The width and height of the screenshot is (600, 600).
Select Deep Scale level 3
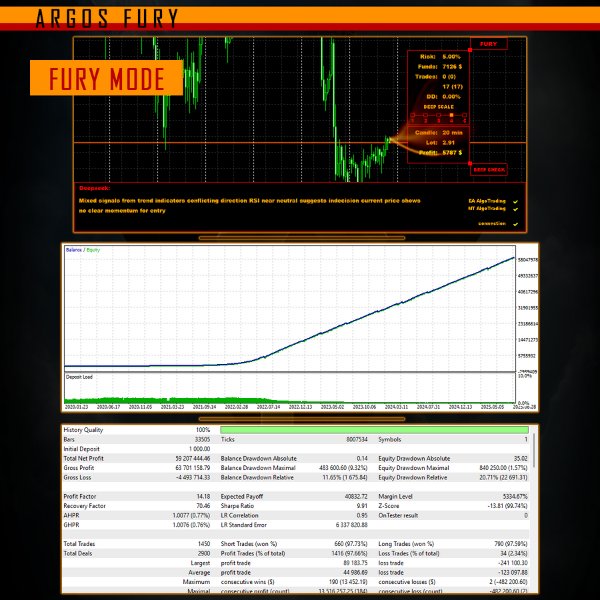click(439, 115)
